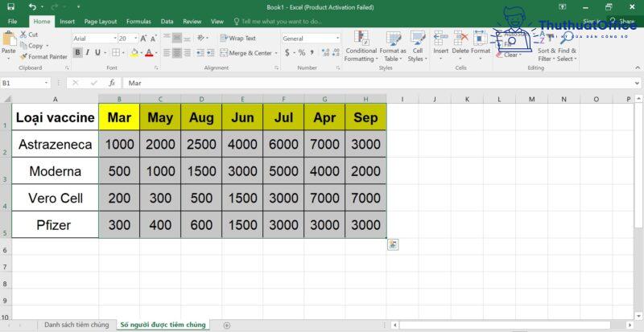
Task: Open the Cell Styles dropdown
Action: [x=418, y=47]
